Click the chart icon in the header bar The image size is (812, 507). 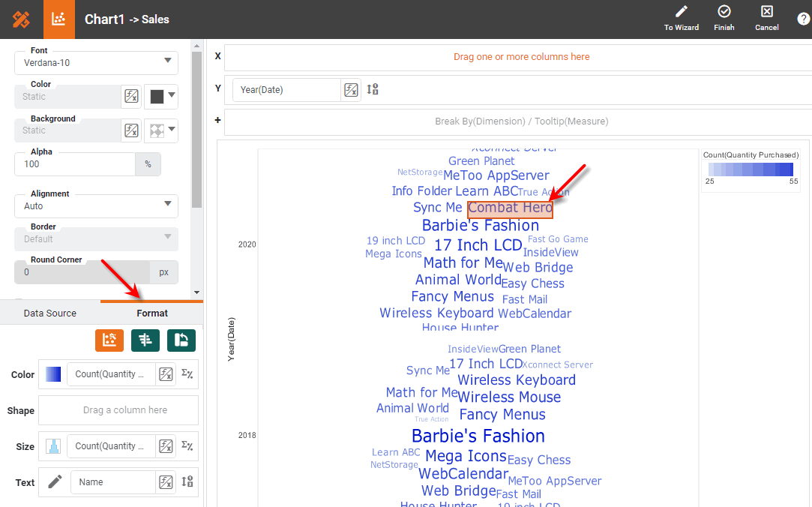[x=58, y=18]
